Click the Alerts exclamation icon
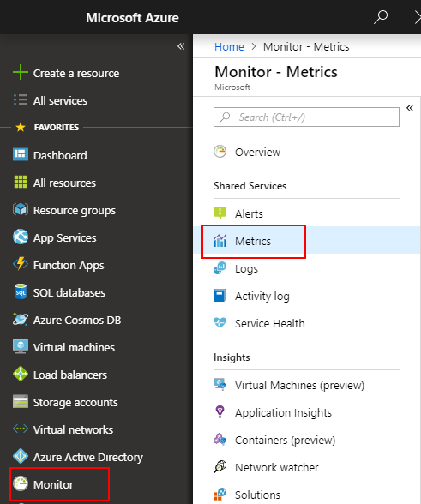The height and width of the screenshot is (504, 421). (x=220, y=213)
